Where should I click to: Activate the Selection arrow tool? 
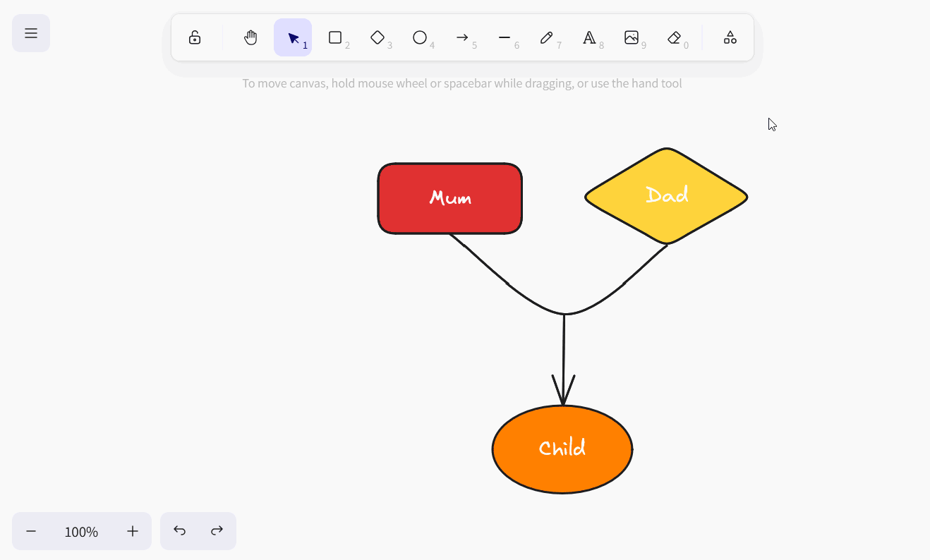293,37
